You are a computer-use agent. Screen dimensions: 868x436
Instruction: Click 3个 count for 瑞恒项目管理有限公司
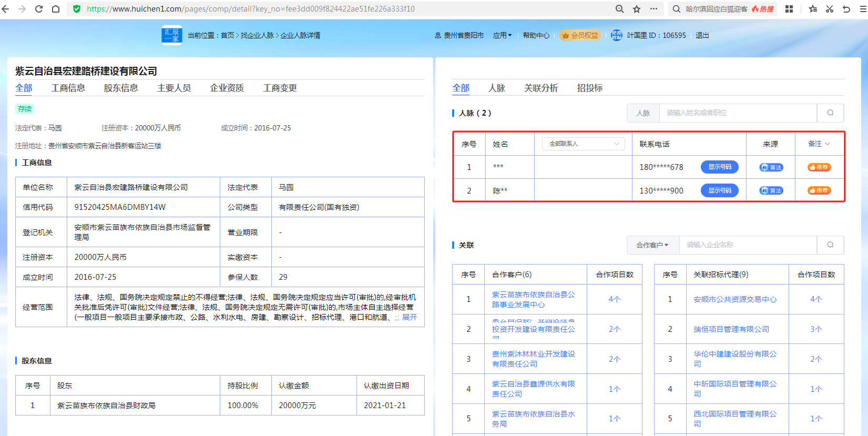click(x=816, y=329)
